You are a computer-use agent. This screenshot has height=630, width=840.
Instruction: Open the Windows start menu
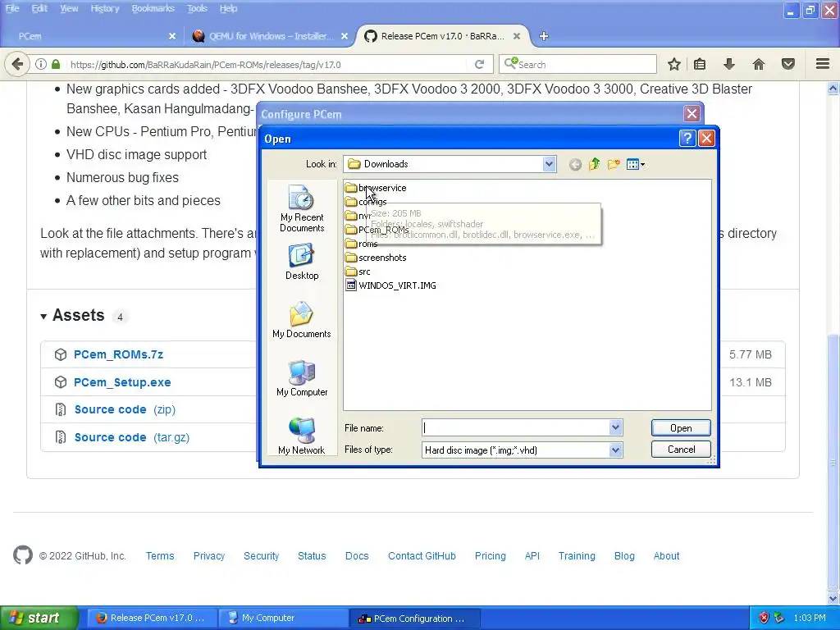pos(38,618)
